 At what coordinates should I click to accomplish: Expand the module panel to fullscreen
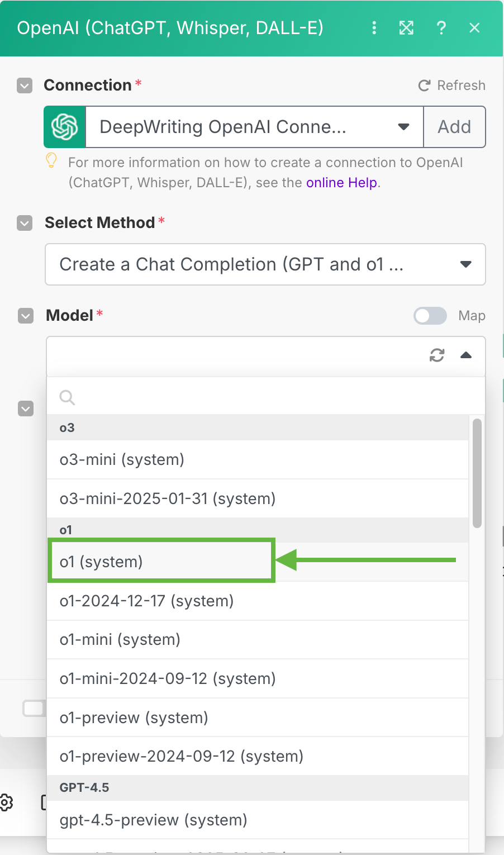click(406, 28)
